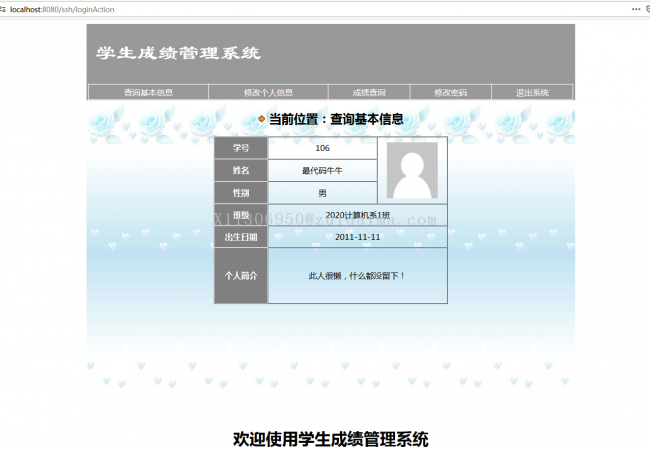The height and width of the screenshot is (451, 650).
Task: Click the site info icon in address bar
Action: [4, 8]
